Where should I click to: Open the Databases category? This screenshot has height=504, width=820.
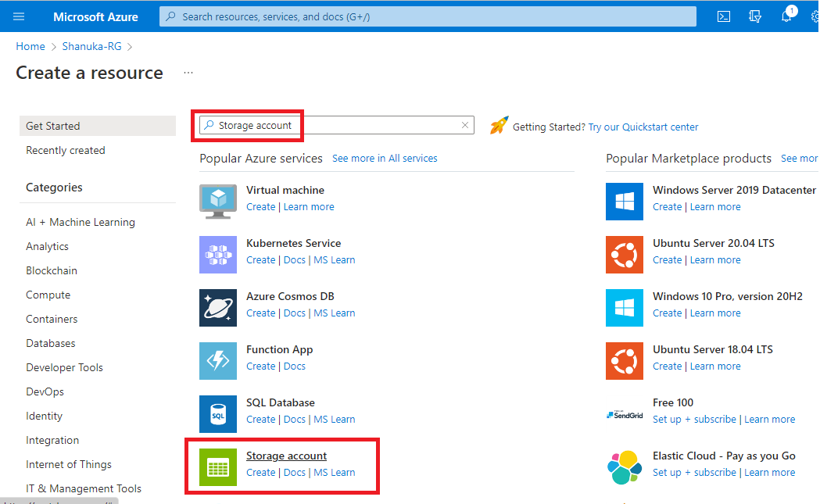coord(51,344)
